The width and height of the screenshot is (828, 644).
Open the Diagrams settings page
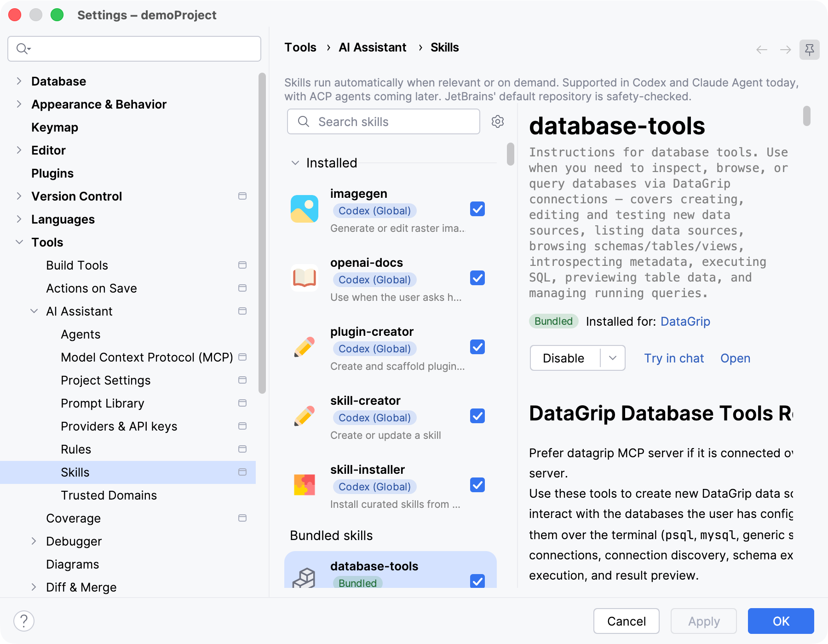click(73, 564)
